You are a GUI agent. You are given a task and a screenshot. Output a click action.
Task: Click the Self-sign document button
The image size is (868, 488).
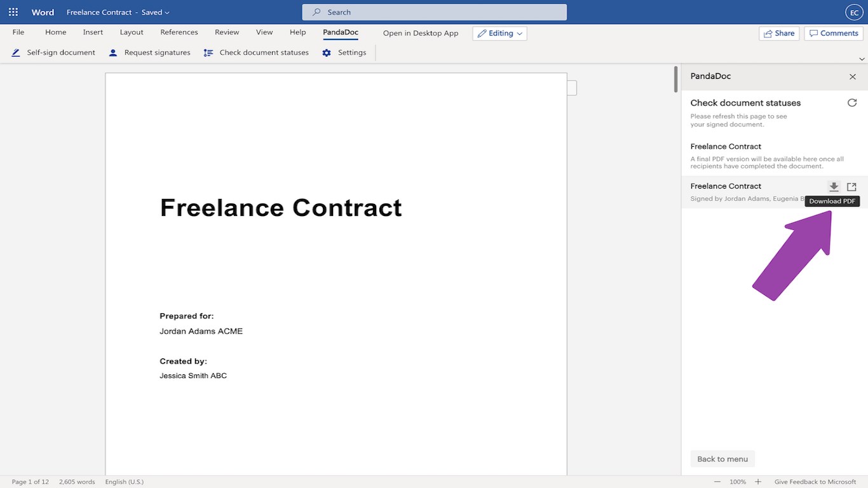pos(53,53)
